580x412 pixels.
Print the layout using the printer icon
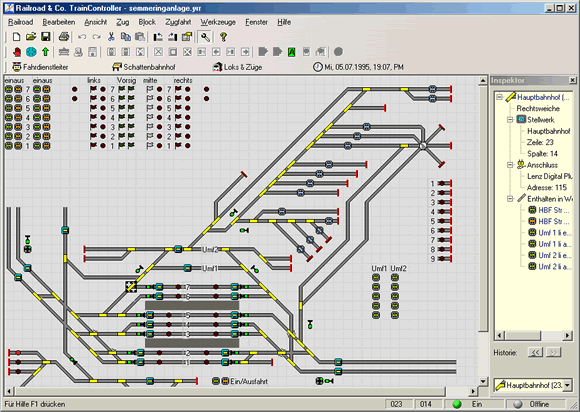[64, 37]
